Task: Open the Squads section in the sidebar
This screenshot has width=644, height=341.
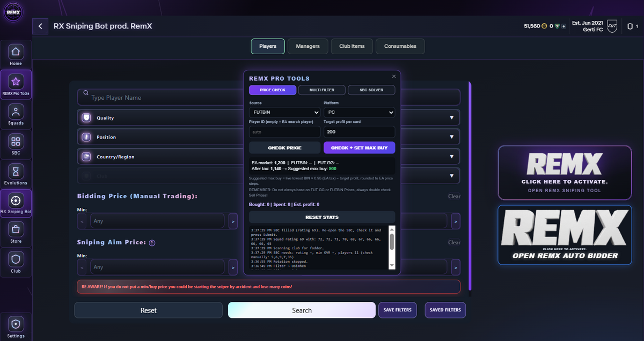Action: pos(16,114)
